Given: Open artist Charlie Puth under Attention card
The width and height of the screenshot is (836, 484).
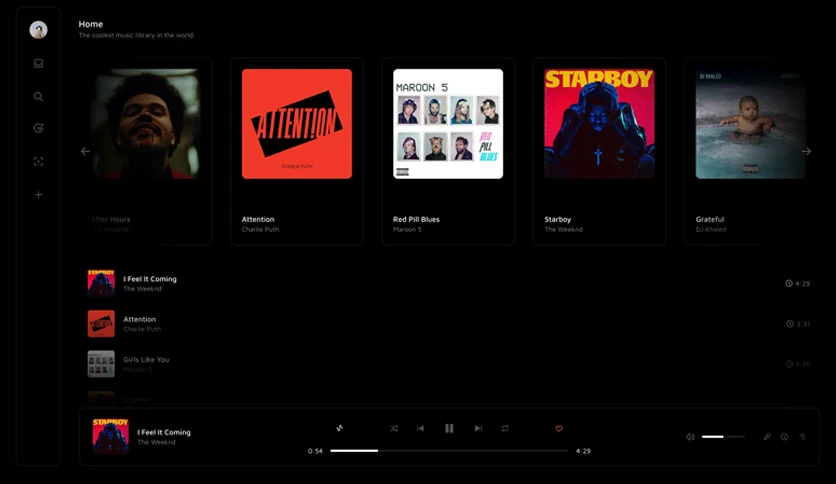Looking at the screenshot, I should (260, 229).
